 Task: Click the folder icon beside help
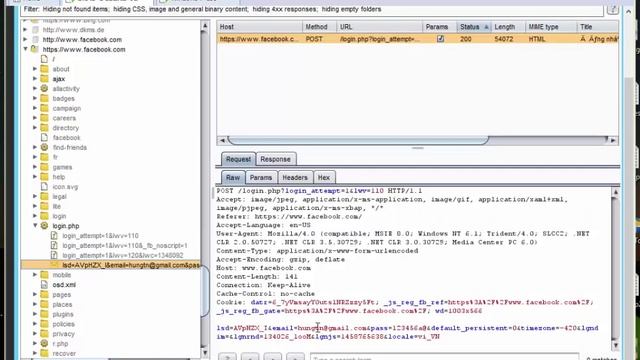click(x=44, y=177)
